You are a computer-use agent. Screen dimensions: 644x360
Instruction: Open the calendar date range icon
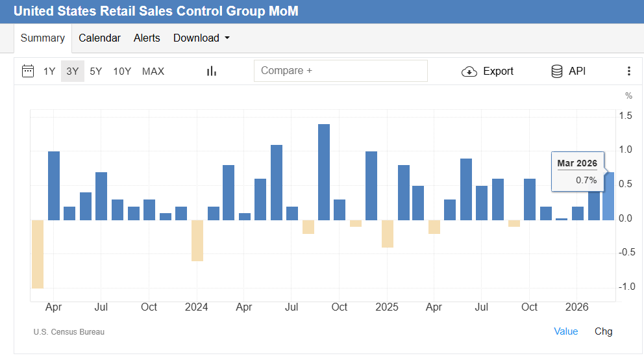28,71
